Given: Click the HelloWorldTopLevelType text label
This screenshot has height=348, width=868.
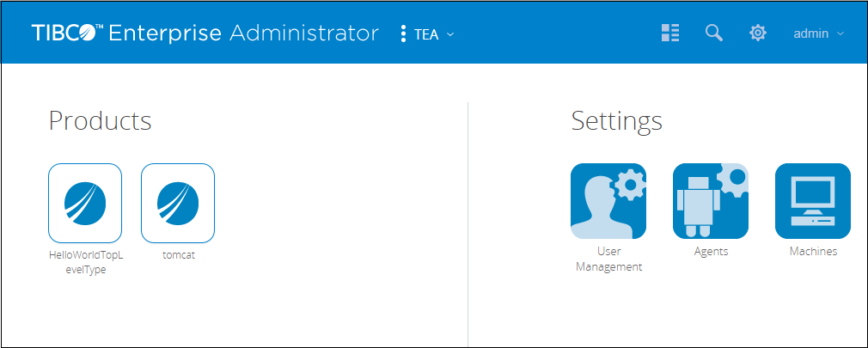Looking at the screenshot, I should tap(85, 262).
